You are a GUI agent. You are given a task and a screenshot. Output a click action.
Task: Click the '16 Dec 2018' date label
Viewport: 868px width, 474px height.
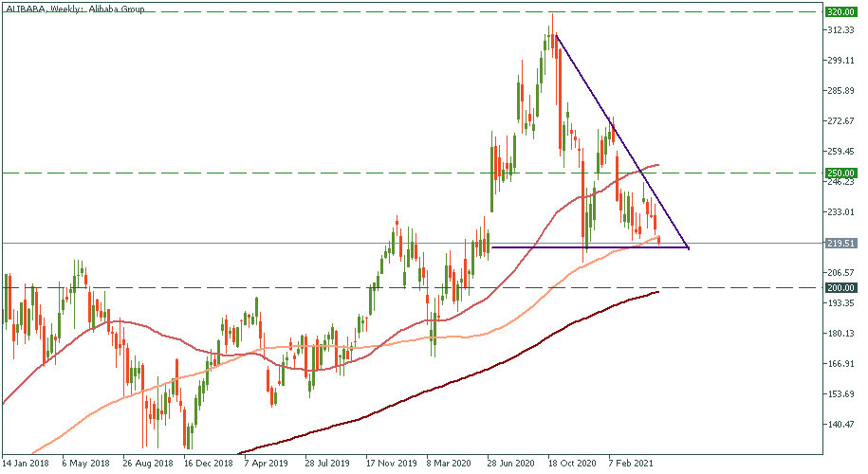208,464
